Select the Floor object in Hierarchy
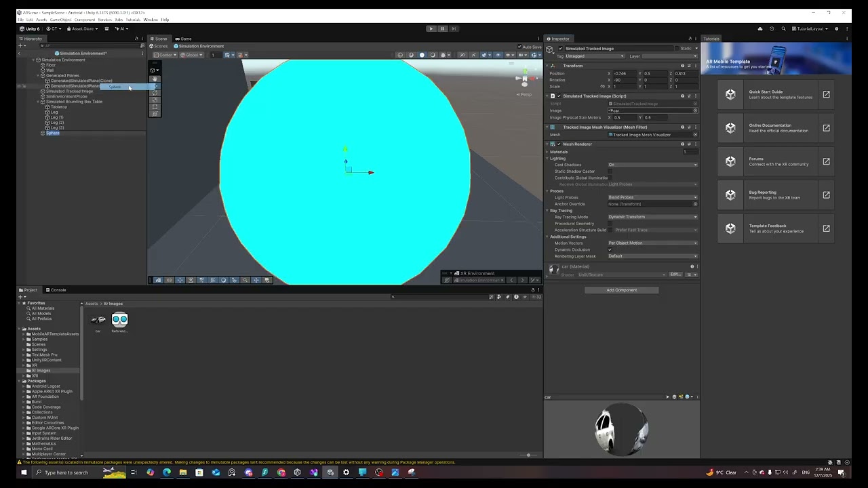868x488 pixels. click(x=50, y=65)
